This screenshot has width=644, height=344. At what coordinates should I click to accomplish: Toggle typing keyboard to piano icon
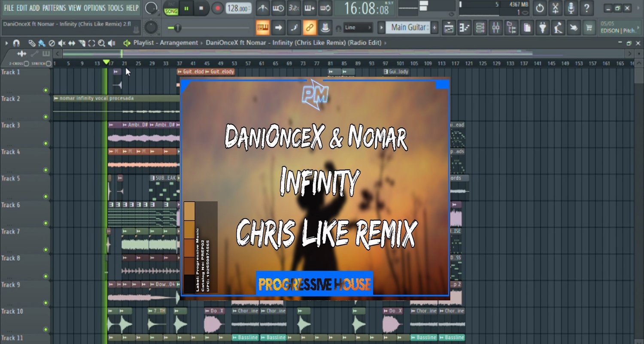click(x=263, y=27)
